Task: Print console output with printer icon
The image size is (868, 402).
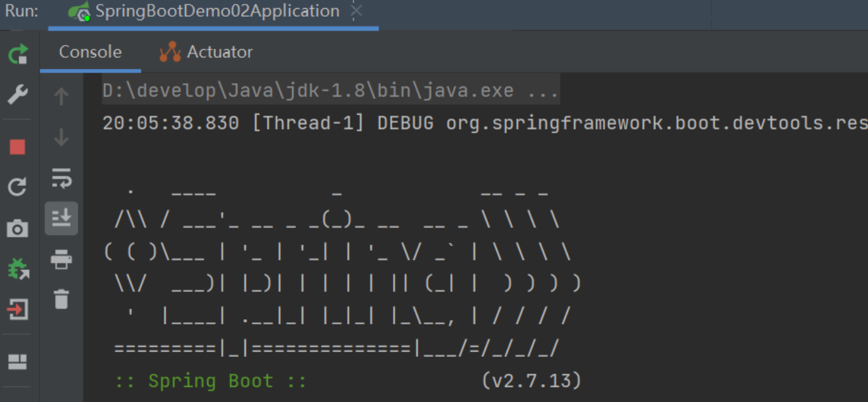Action: pos(61,259)
